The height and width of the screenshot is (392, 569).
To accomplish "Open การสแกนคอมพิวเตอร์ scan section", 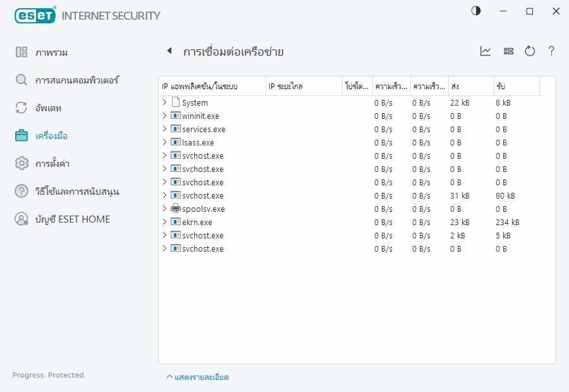I will tap(76, 80).
